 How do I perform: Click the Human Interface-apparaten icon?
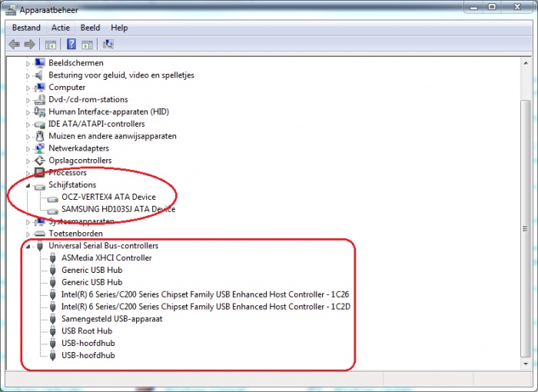40,112
